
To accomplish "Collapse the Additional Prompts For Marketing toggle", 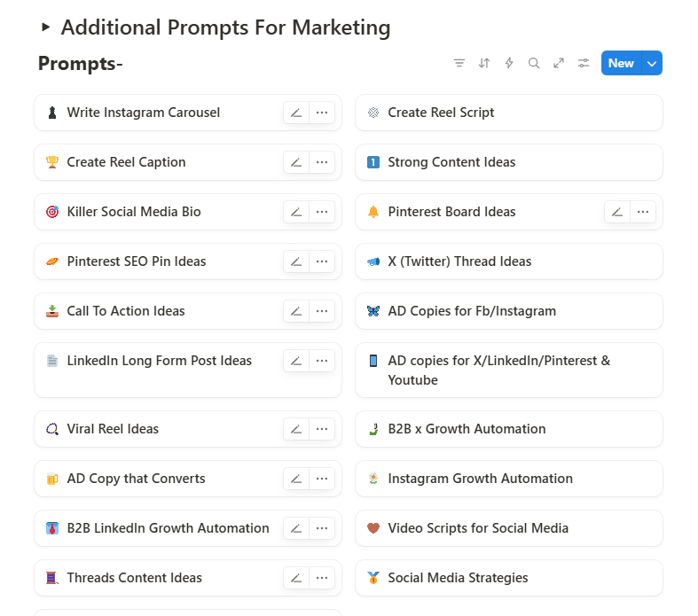I will click(46, 27).
